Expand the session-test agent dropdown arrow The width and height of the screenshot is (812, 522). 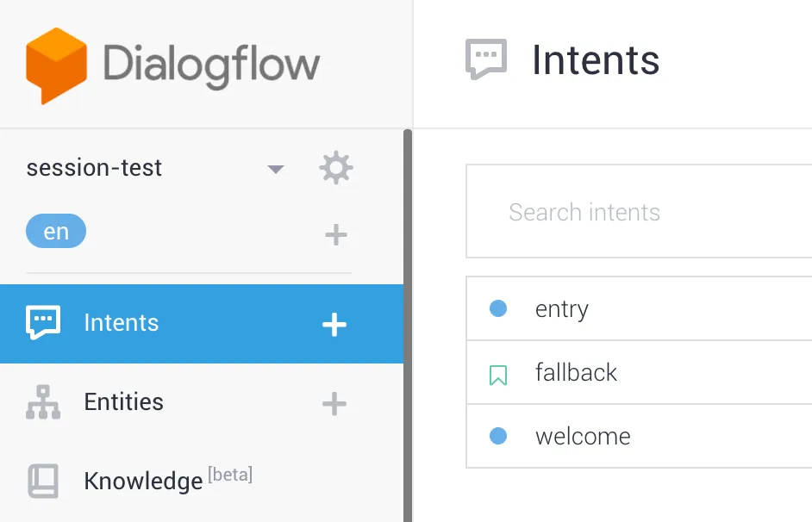click(x=276, y=169)
